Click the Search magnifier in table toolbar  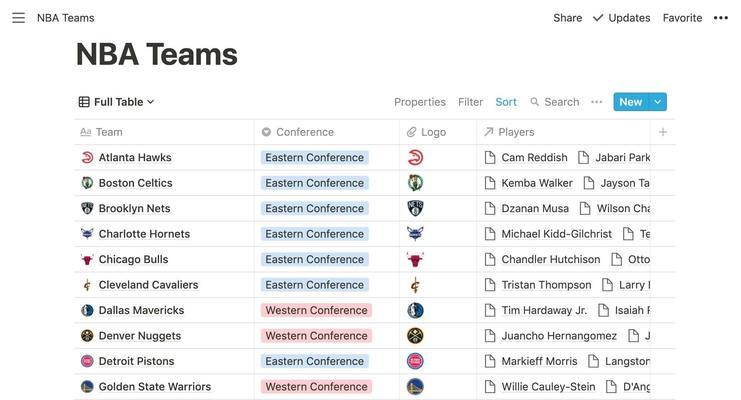pos(534,102)
